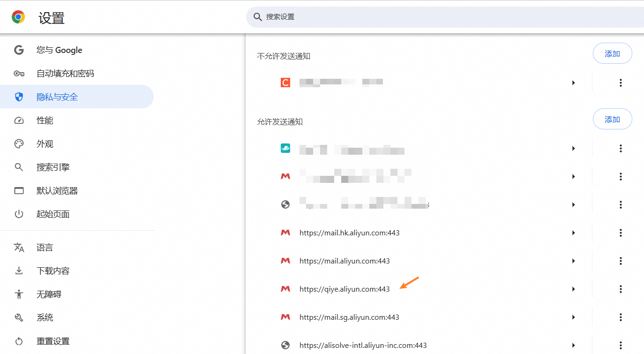The width and height of the screenshot is (644, 354).
Task: Open more actions menu for blocked site
Action: pos(621,83)
